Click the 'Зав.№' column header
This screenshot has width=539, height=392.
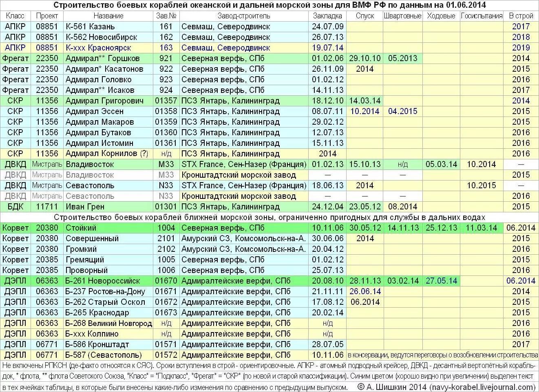(166, 16)
